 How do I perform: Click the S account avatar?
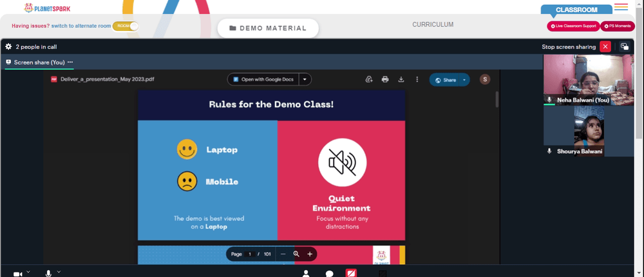pyautogui.click(x=485, y=79)
